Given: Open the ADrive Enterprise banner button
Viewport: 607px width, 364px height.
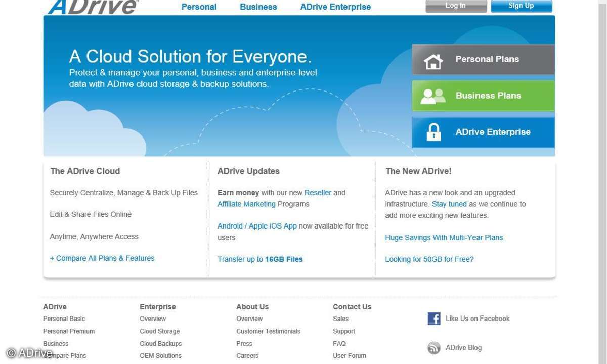Looking at the screenshot, I should (x=484, y=132).
